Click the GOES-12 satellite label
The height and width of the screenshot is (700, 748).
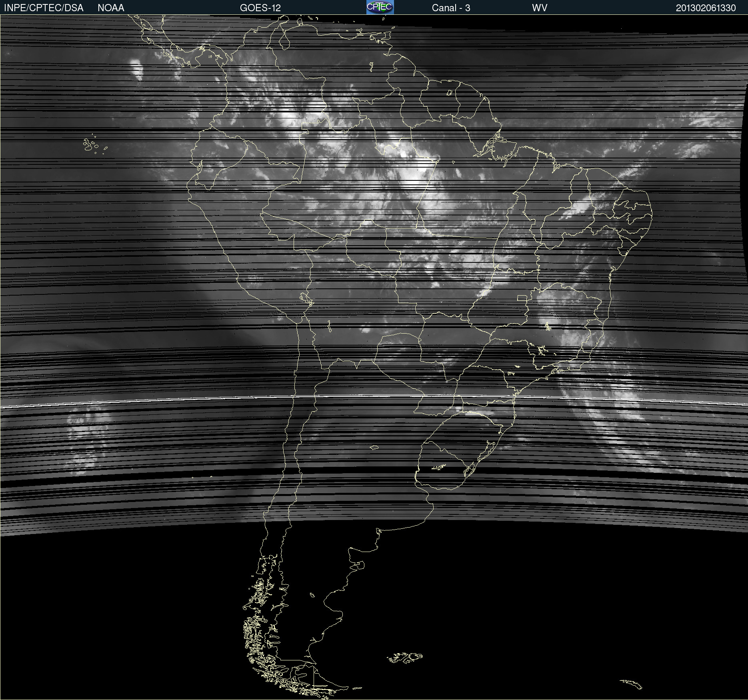(260, 8)
